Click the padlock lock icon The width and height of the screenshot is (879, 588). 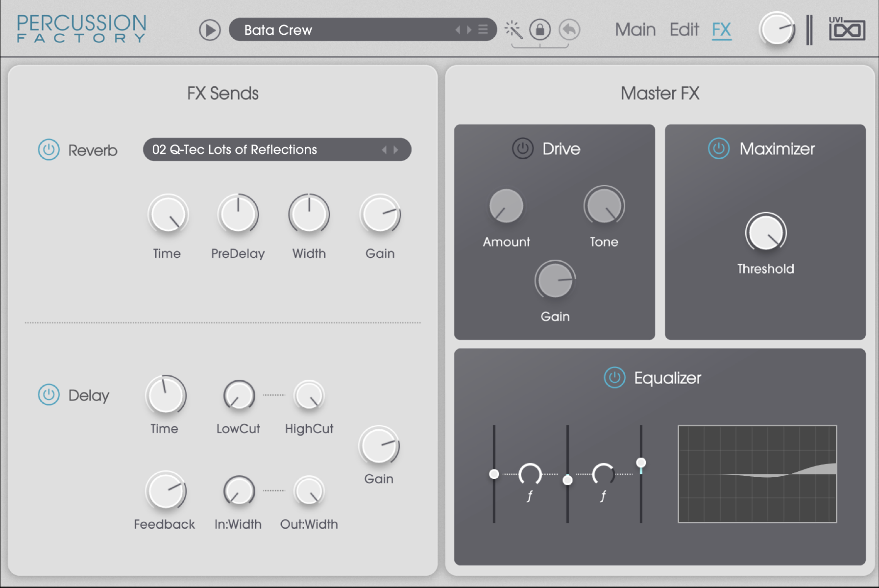click(540, 30)
